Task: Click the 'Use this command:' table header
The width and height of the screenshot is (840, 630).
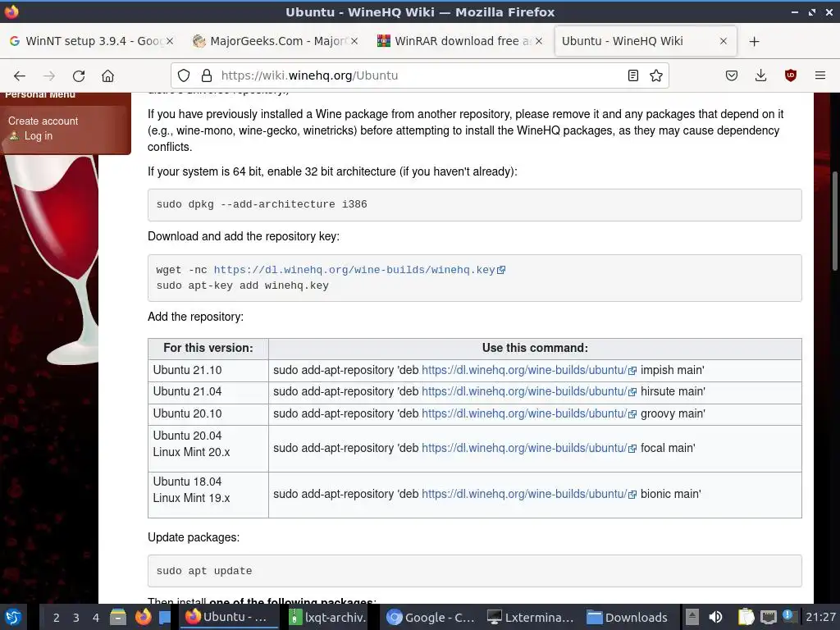Action: 535,348
